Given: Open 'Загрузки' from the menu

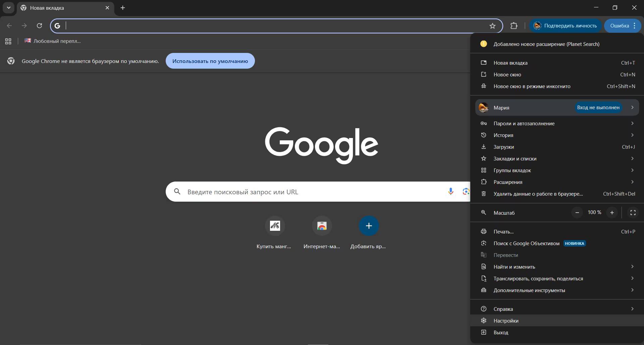Looking at the screenshot, I should point(557,147).
